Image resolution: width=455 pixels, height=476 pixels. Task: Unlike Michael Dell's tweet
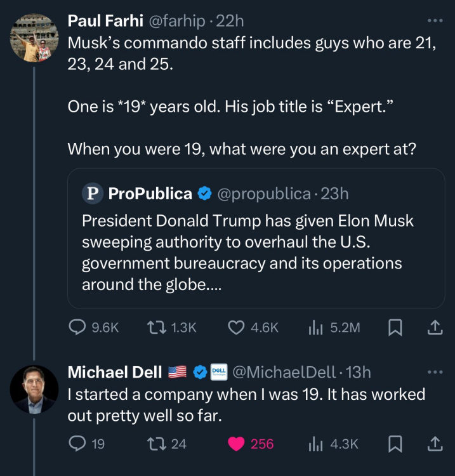(x=236, y=444)
